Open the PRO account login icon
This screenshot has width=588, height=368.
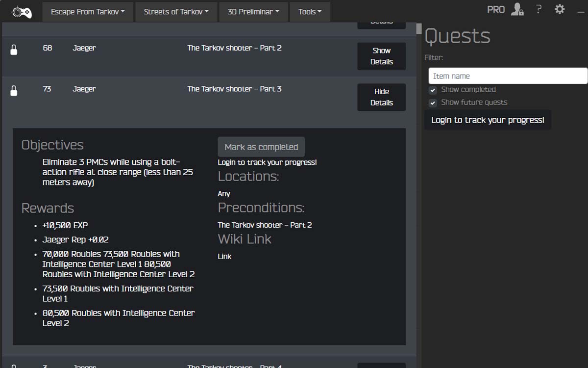click(517, 9)
